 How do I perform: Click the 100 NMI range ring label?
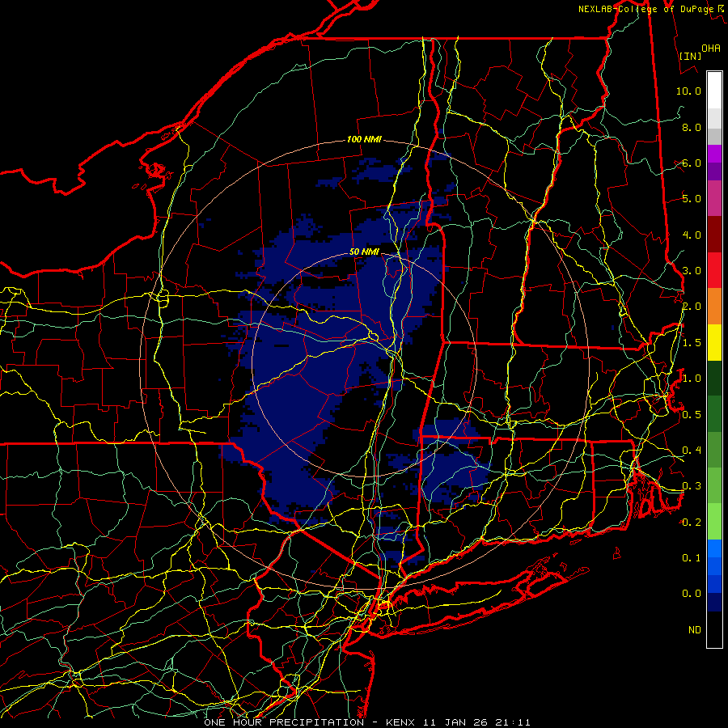point(364,139)
